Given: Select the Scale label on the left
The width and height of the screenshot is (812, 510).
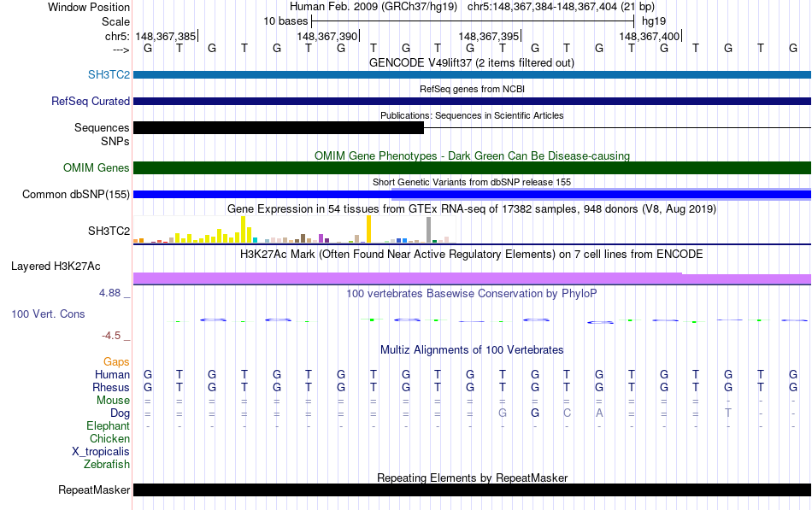Looking at the screenshot, I should [x=115, y=21].
